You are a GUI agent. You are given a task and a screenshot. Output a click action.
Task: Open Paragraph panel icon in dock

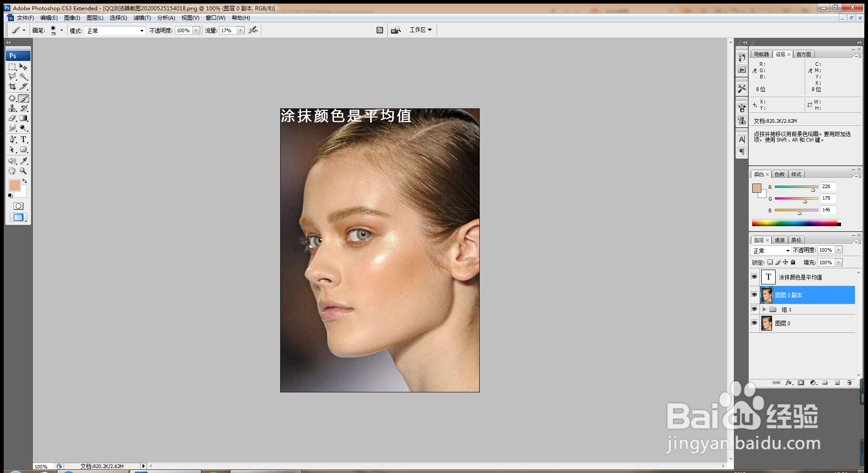[742, 152]
